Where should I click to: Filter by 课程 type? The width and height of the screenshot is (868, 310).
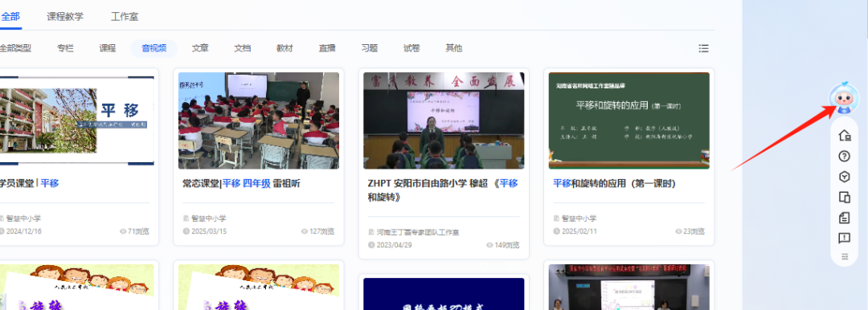tap(108, 48)
